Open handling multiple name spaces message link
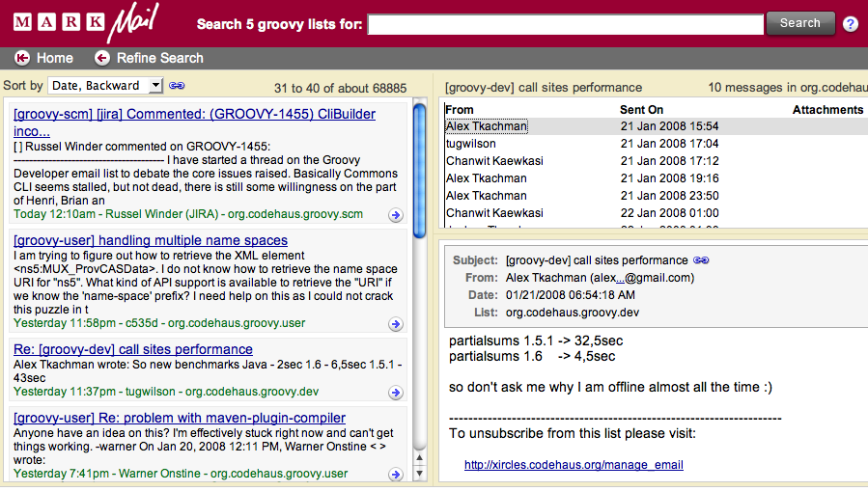This screenshot has width=868, height=491. pyautogui.click(x=151, y=240)
